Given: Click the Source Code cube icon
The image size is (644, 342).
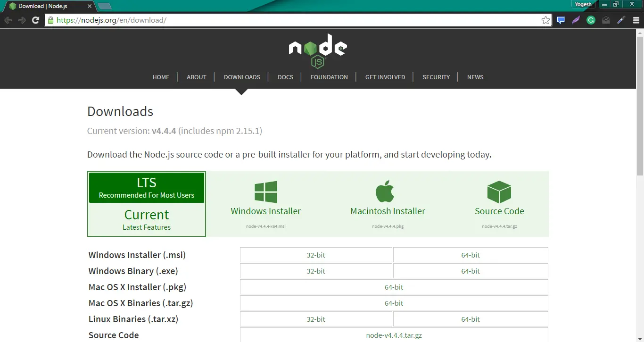Looking at the screenshot, I should pyautogui.click(x=499, y=192).
